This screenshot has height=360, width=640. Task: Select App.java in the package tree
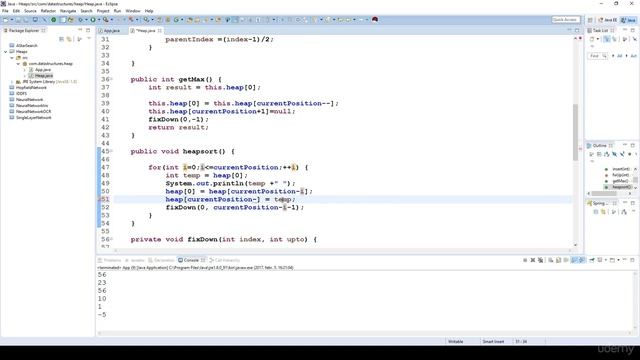(42, 70)
